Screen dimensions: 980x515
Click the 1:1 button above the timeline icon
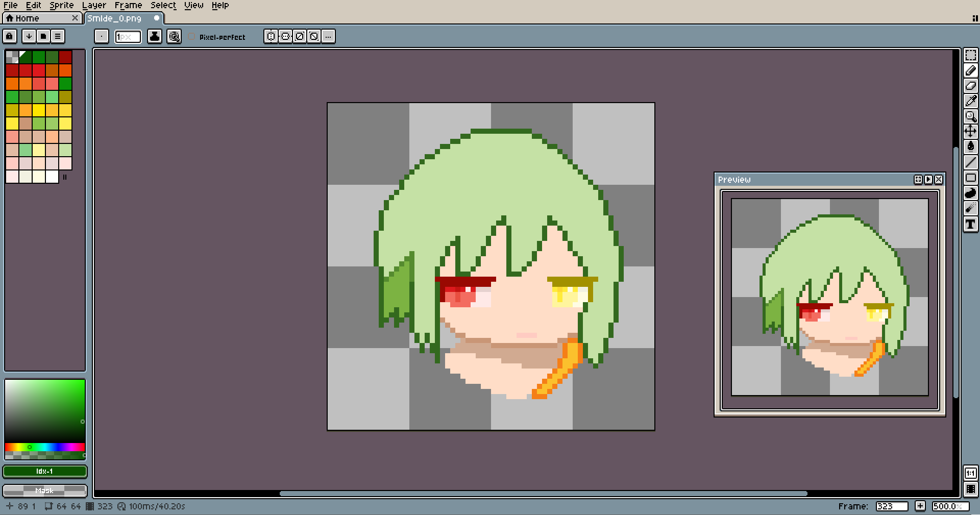click(970, 473)
